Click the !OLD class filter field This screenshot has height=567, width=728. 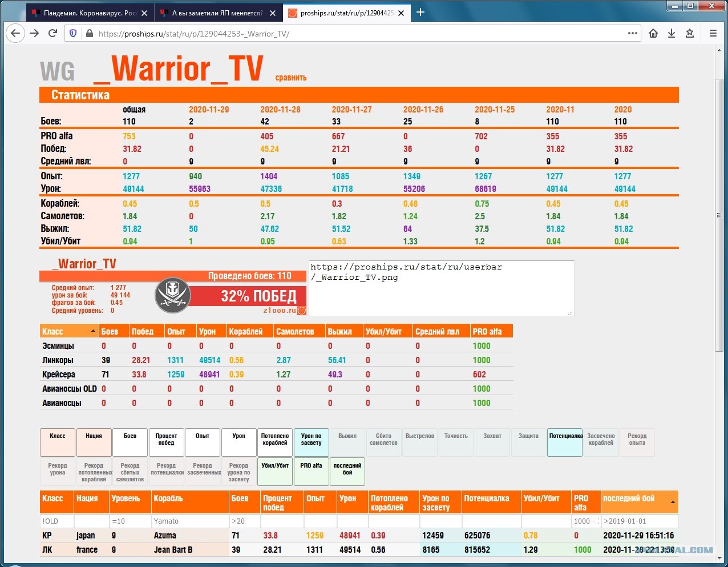(56, 521)
